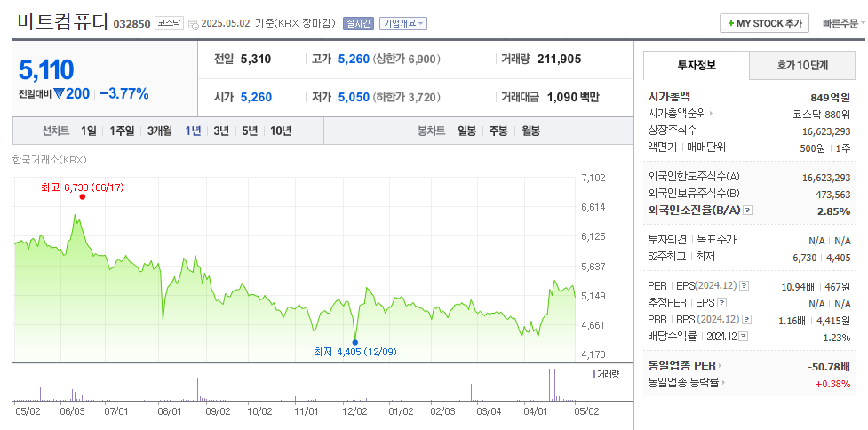Select the 10년 line chart period
868x430 pixels.
point(281,131)
